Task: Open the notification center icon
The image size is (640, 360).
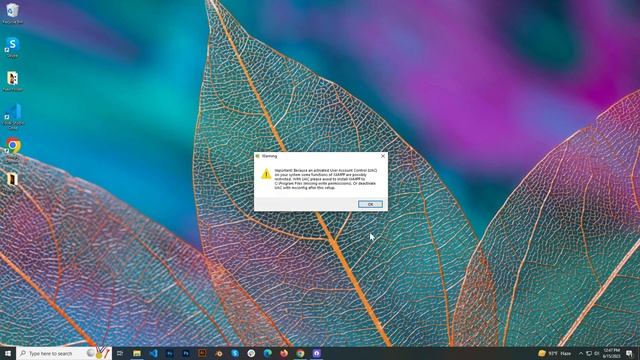Action: [629, 353]
